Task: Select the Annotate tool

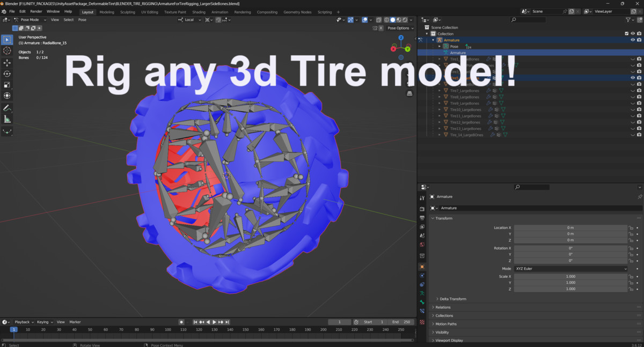Action: [x=7, y=108]
